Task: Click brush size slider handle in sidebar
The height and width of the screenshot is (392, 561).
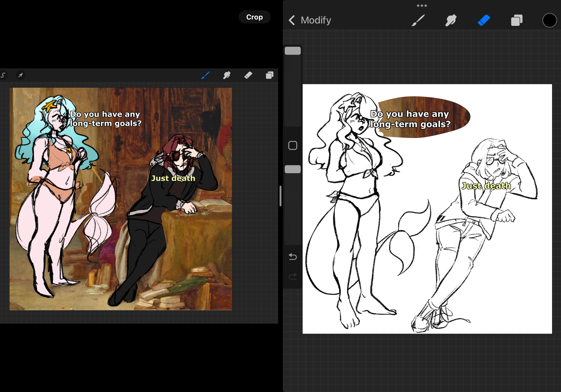Action: (293, 51)
